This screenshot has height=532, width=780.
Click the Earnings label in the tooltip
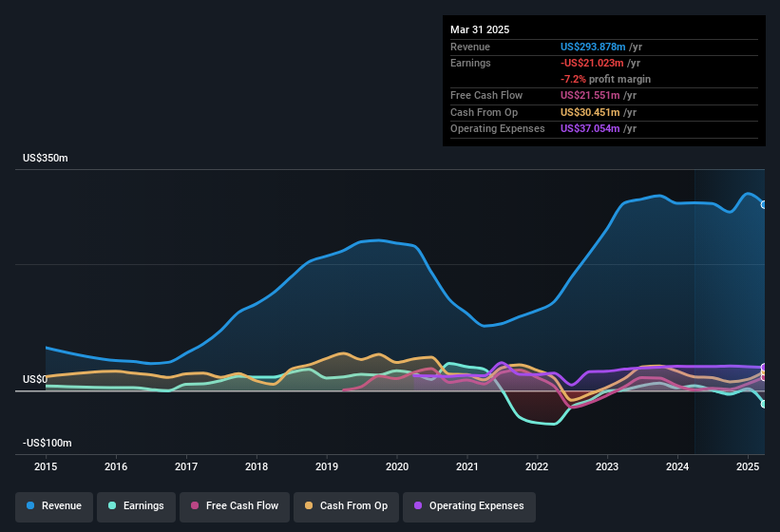tap(470, 63)
